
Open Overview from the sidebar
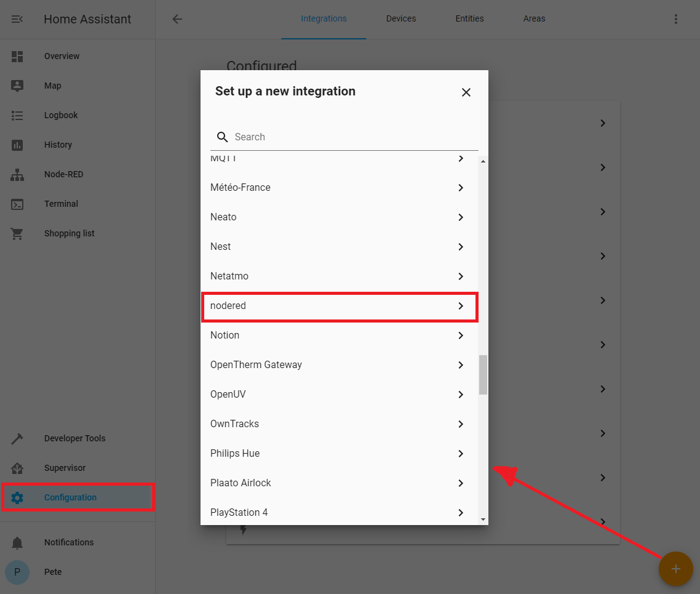78,56
